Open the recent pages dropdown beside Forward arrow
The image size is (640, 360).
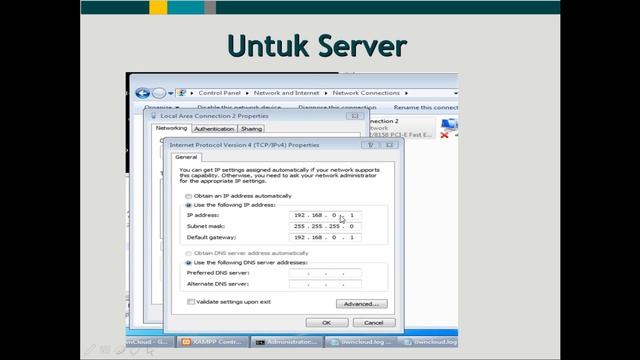point(171,93)
